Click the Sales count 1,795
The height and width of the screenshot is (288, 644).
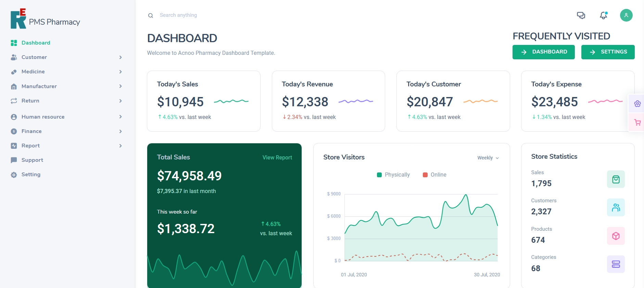pos(541,183)
